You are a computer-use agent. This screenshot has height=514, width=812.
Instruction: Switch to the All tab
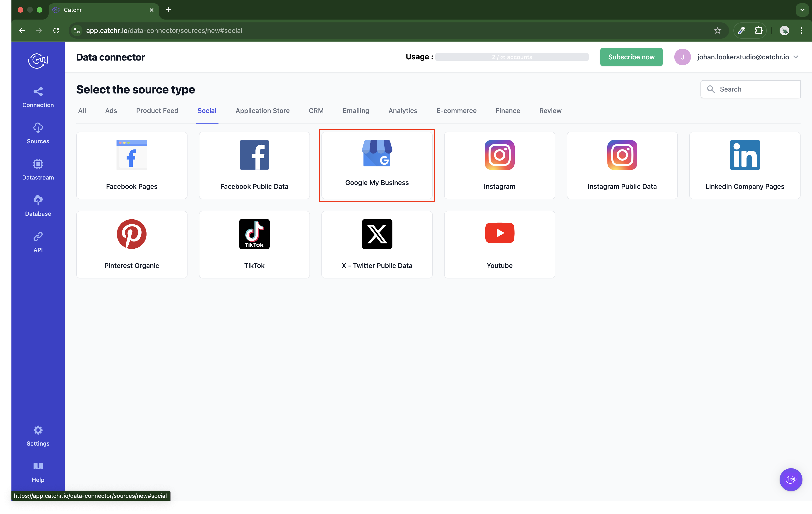pos(82,111)
